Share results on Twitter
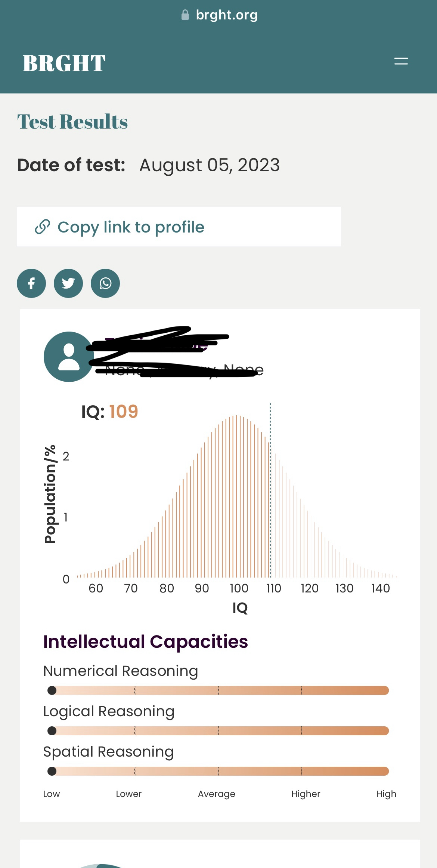The width and height of the screenshot is (437, 868). tap(68, 283)
